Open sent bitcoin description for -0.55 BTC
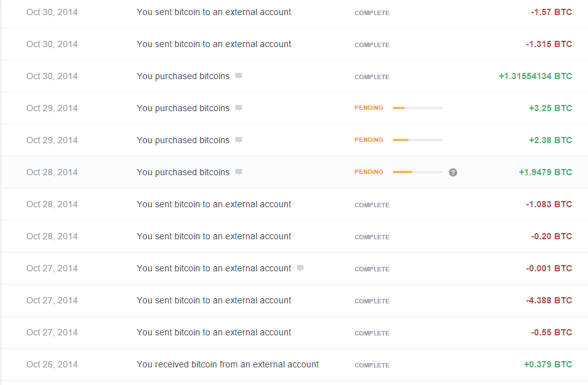 (214, 332)
